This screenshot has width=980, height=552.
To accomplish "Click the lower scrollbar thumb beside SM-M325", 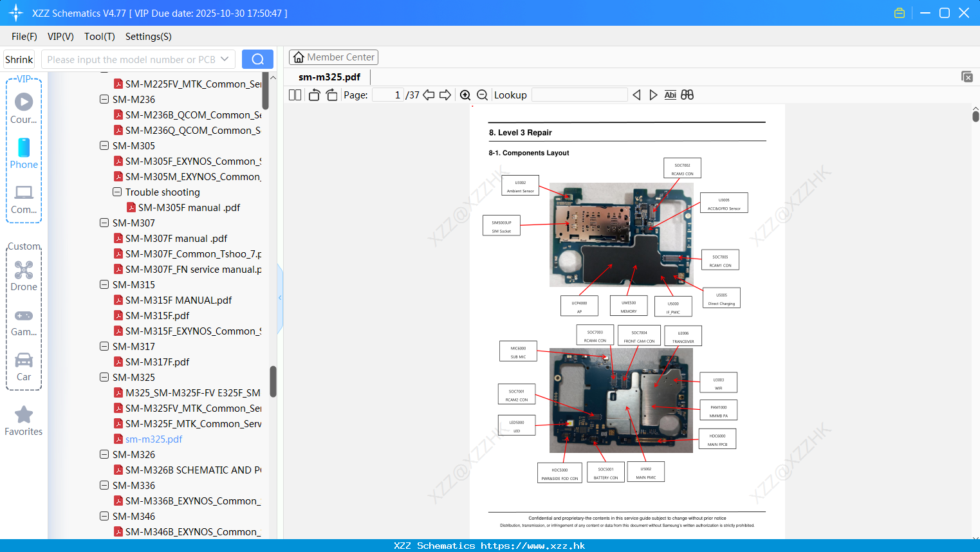I will coord(273,382).
